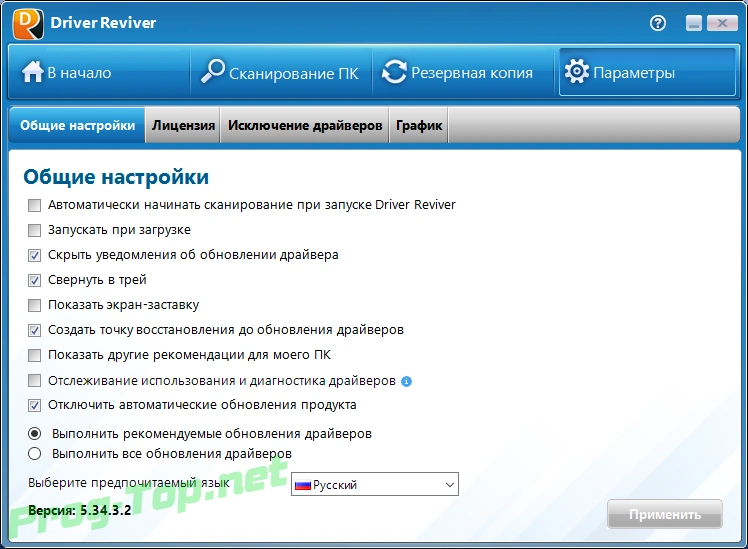Click the circular arrows backup icon
Image resolution: width=748 pixels, height=549 pixels.
tap(394, 72)
